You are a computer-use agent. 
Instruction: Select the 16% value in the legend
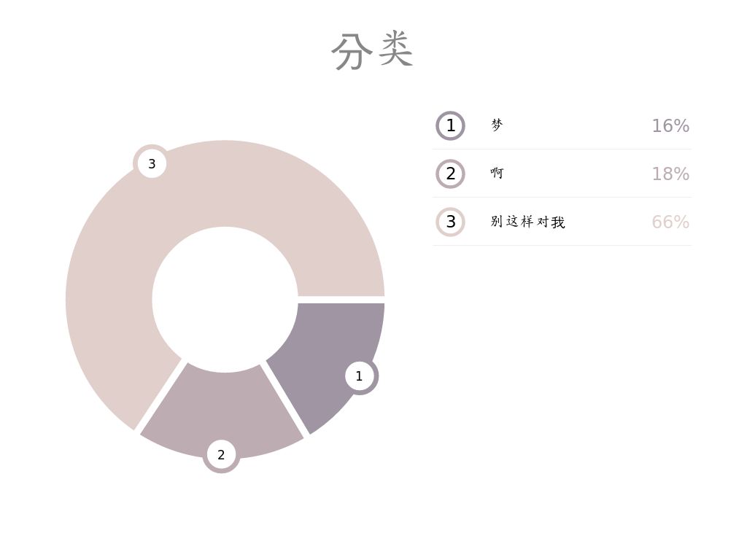click(670, 126)
